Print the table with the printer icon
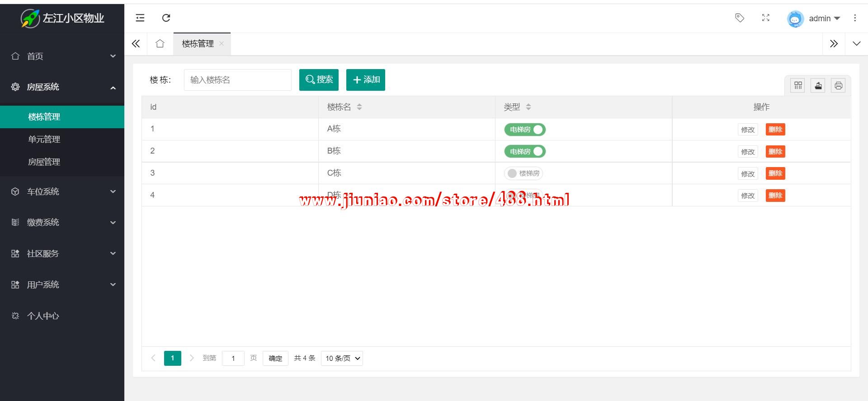This screenshot has width=868, height=401. 839,85
